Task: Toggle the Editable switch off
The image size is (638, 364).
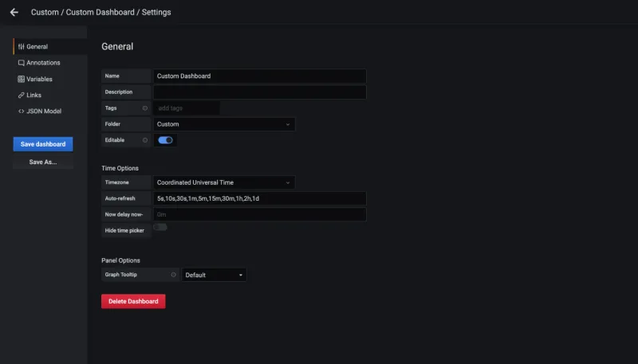Action: click(165, 140)
